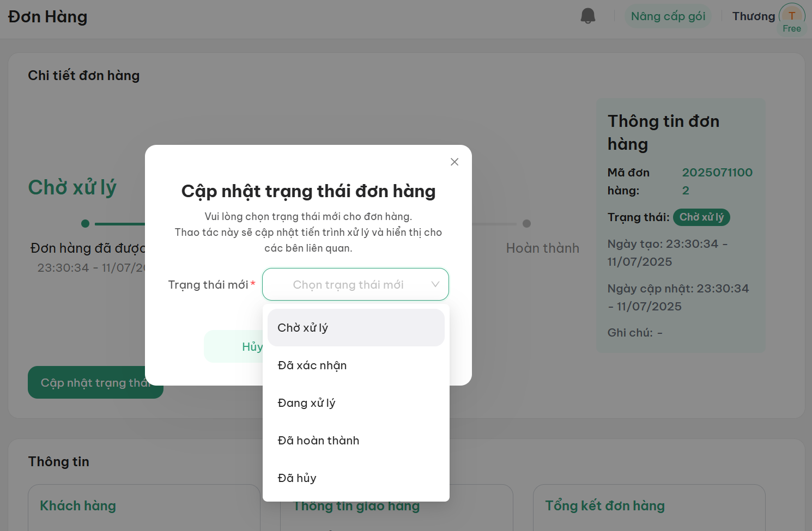Click the first progress step dot
Image resolution: width=812 pixels, height=531 pixels.
click(x=85, y=223)
